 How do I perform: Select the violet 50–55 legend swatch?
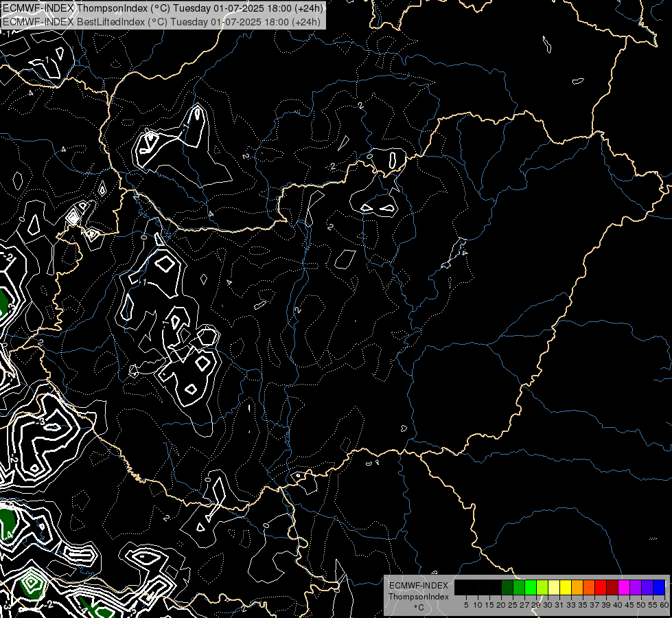pos(647,588)
